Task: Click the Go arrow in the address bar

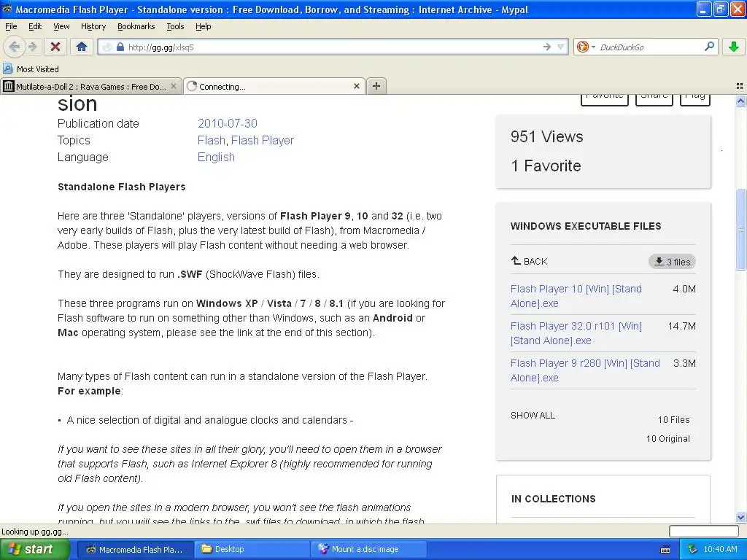Action: (546, 47)
